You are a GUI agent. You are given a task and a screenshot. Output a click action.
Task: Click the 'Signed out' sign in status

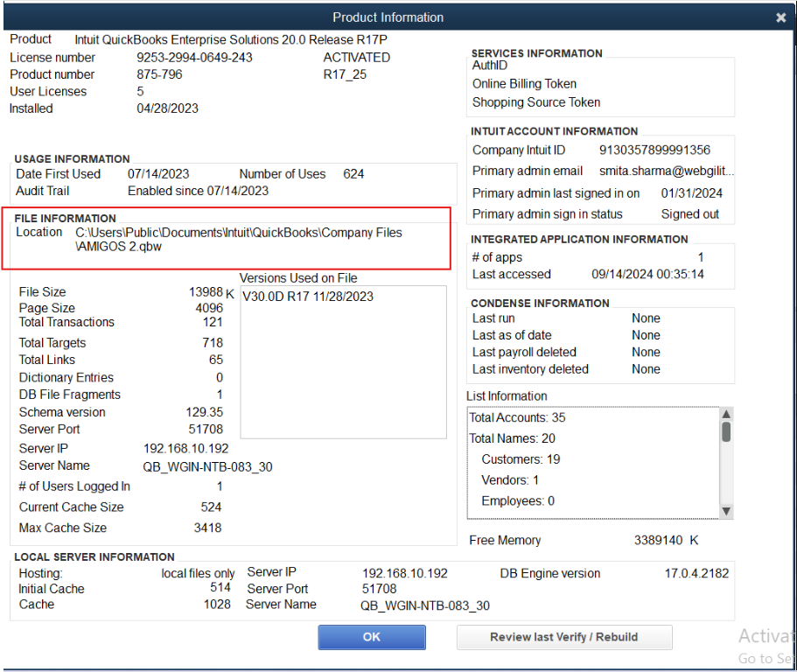pos(689,214)
